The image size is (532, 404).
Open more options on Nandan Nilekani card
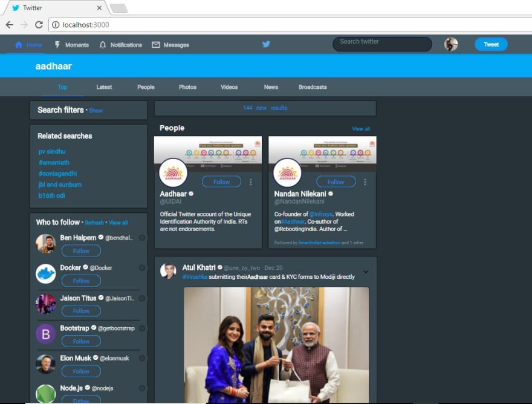(365, 182)
